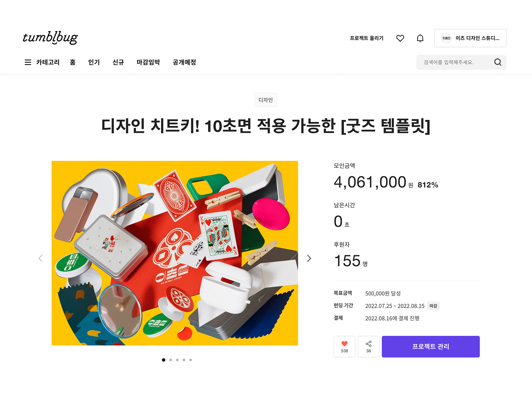The image size is (532, 399).
Task: Open the 공개예정 tab
Action: (x=184, y=62)
